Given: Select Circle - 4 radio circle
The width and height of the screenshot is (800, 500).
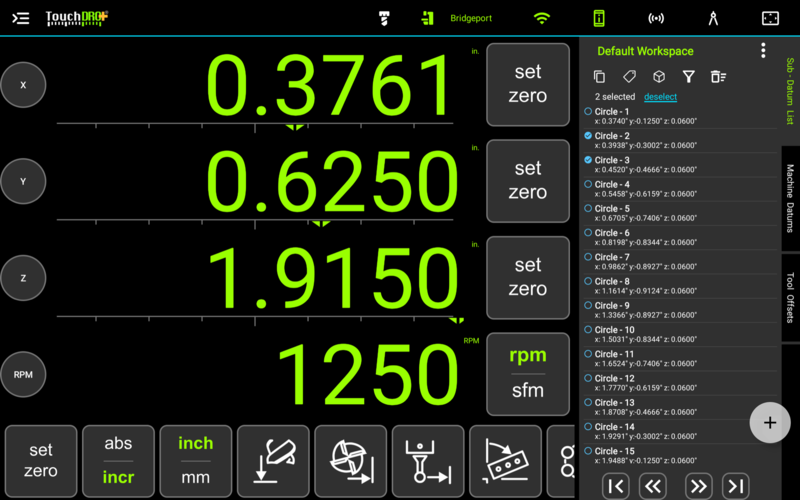Looking at the screenshot, I should click(588, 184).
